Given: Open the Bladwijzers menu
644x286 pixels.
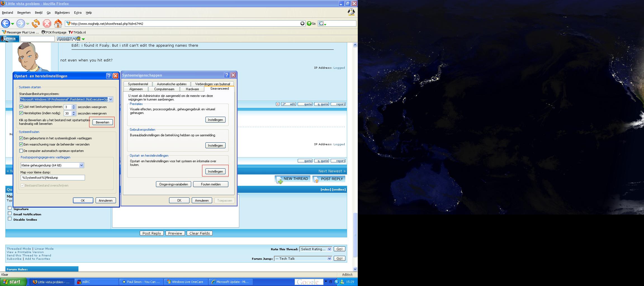Looking at the screenshot, I should click(x=62, y=13).
